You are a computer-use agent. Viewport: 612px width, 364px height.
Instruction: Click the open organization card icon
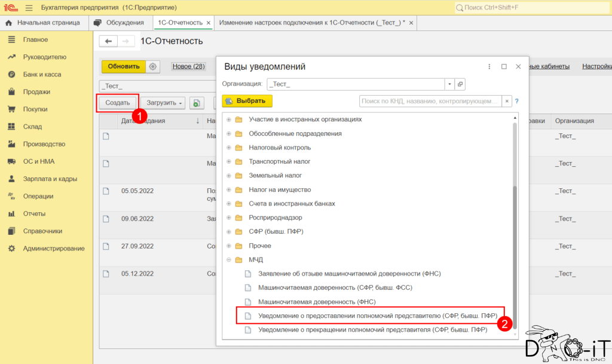coord(460,84)
